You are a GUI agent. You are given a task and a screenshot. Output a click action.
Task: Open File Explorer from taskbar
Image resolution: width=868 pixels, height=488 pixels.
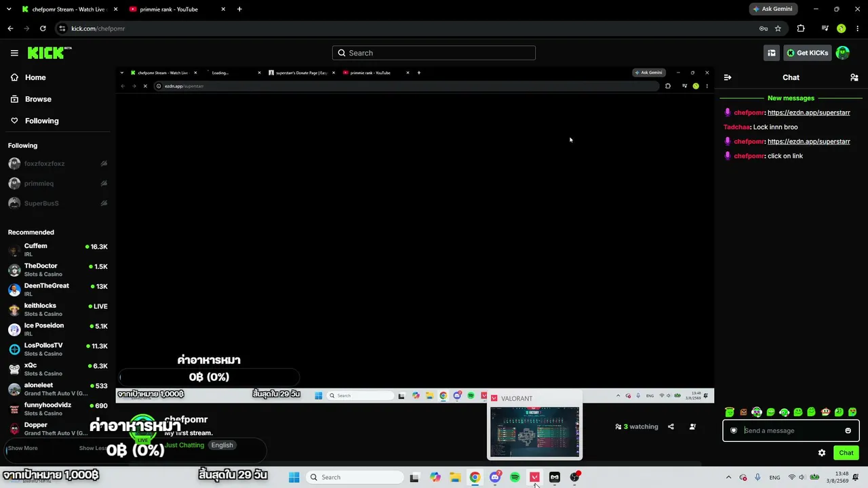pyautogui.click(x=455, y=477)
